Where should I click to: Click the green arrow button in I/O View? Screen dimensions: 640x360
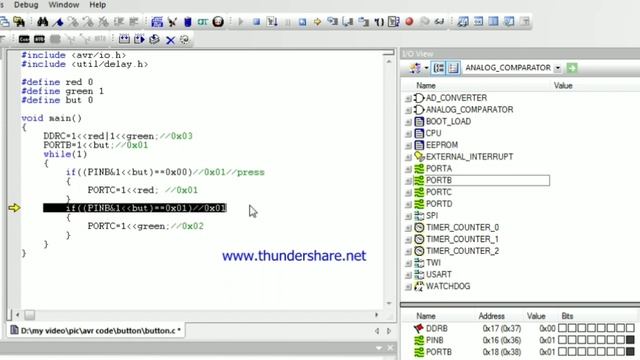point(572,68)
